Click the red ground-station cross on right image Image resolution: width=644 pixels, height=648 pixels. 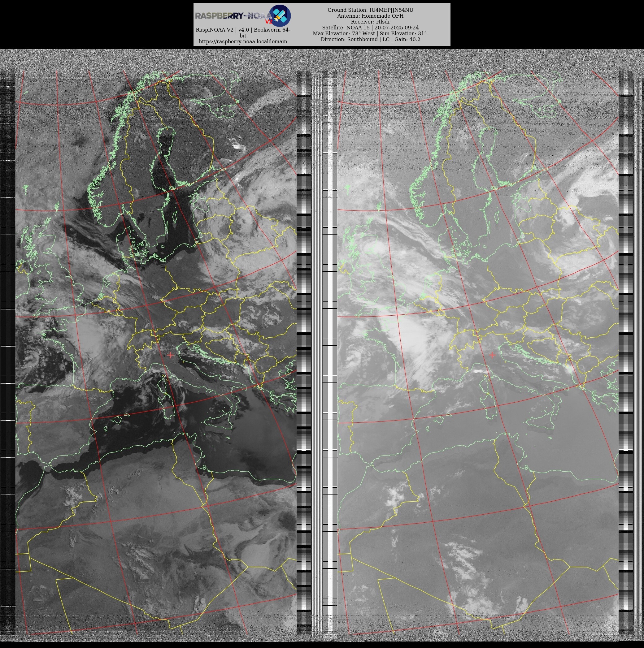(492, 355)
